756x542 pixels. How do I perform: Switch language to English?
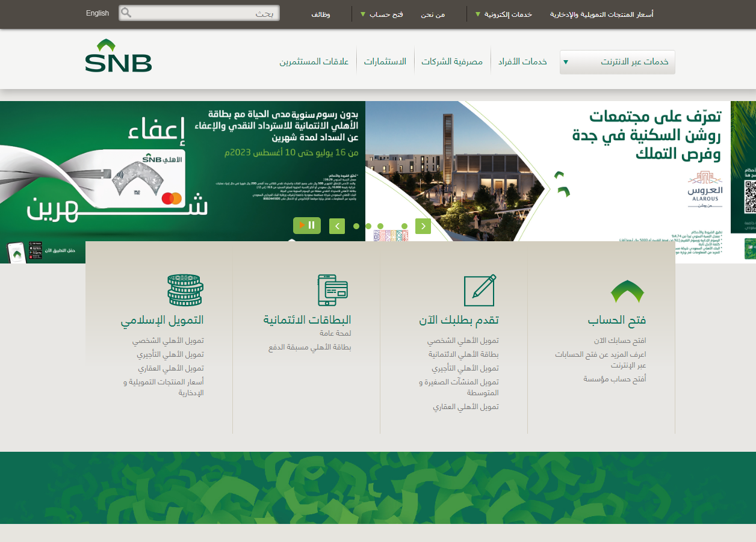coord(98,13)
